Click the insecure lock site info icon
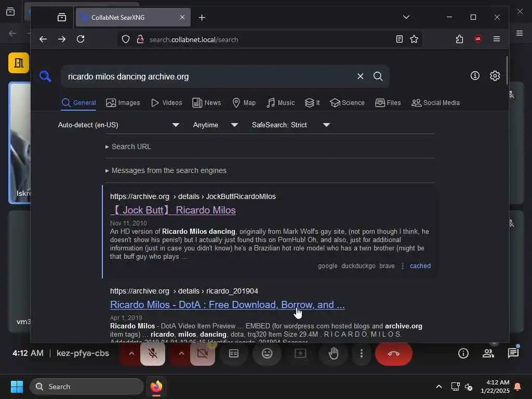This screenshot has height=399, width=532. (140, 39)
